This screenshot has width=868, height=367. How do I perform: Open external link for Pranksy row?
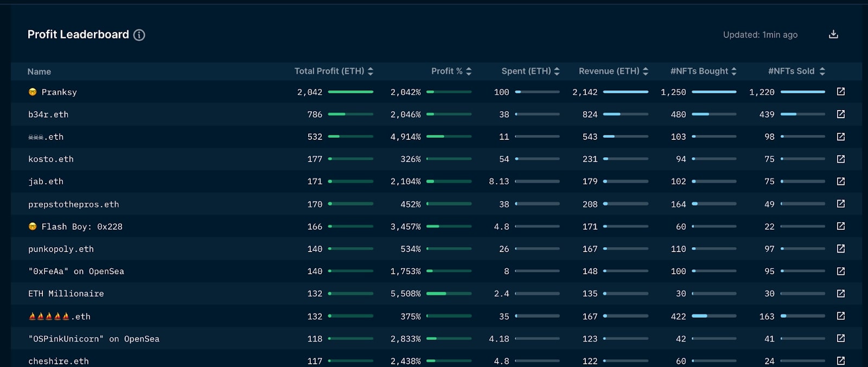click(841, 92)
